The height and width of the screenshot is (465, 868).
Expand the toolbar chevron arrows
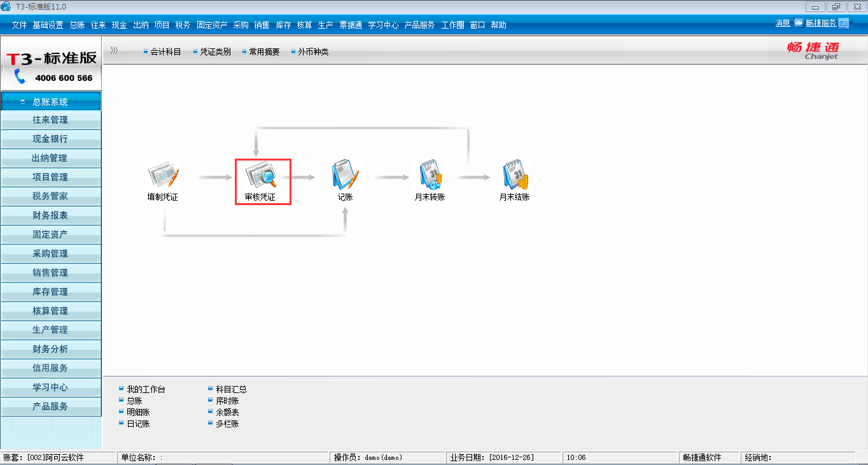[114, 50]
